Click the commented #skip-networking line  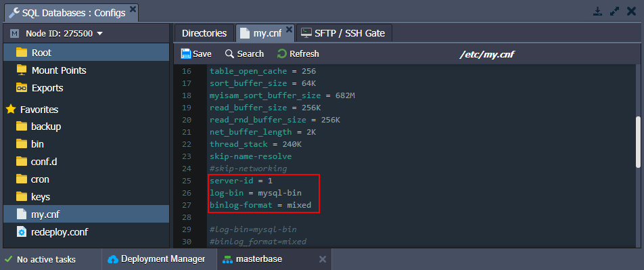pos(248,168)
